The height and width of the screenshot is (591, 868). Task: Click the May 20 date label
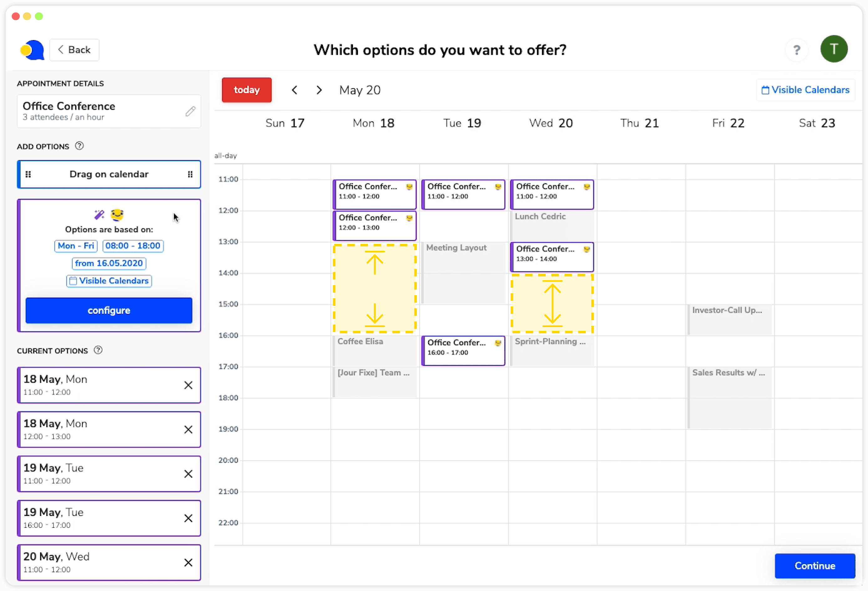(360, 90)
